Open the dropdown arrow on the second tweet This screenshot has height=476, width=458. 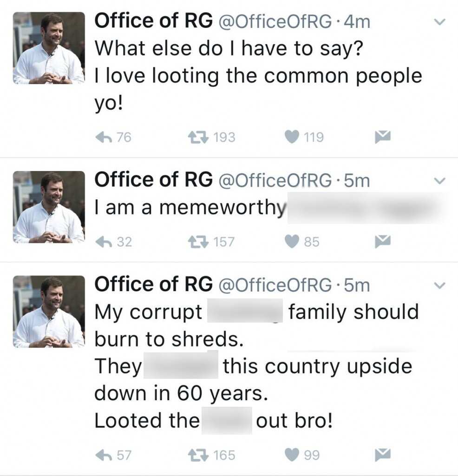pyautogui.click(x=438, y=179)
